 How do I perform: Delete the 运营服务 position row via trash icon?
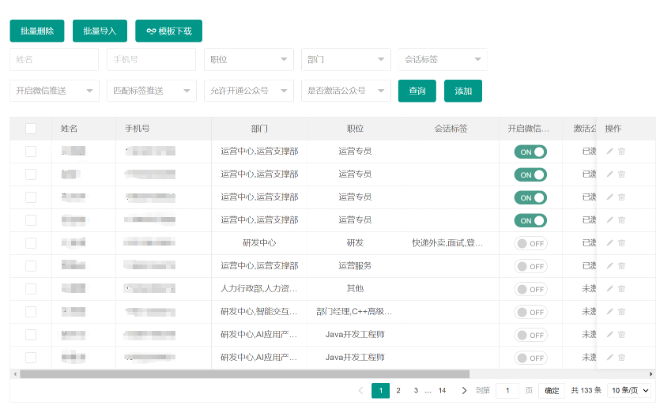click(622, 266)
